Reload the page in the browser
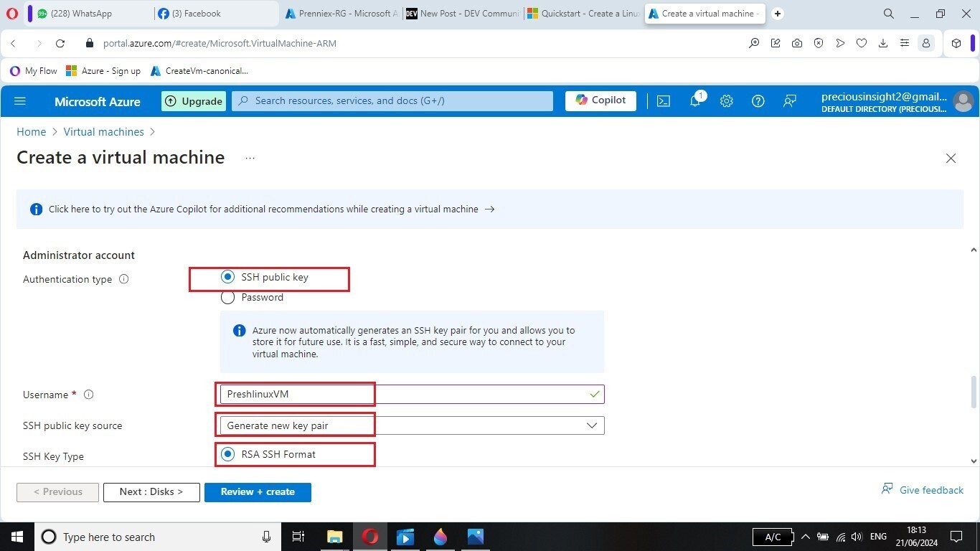This screenshot has height=551, width=980. point(60,43)
